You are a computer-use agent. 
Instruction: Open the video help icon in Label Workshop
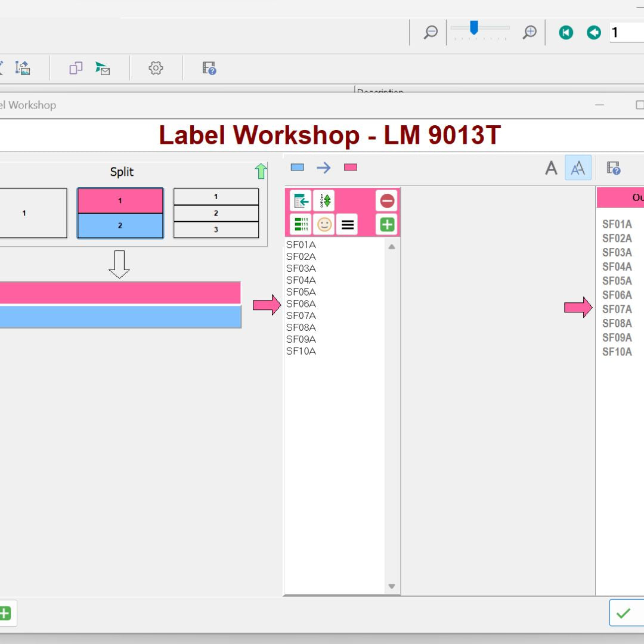pyautogui.click(x=614, y=169)
